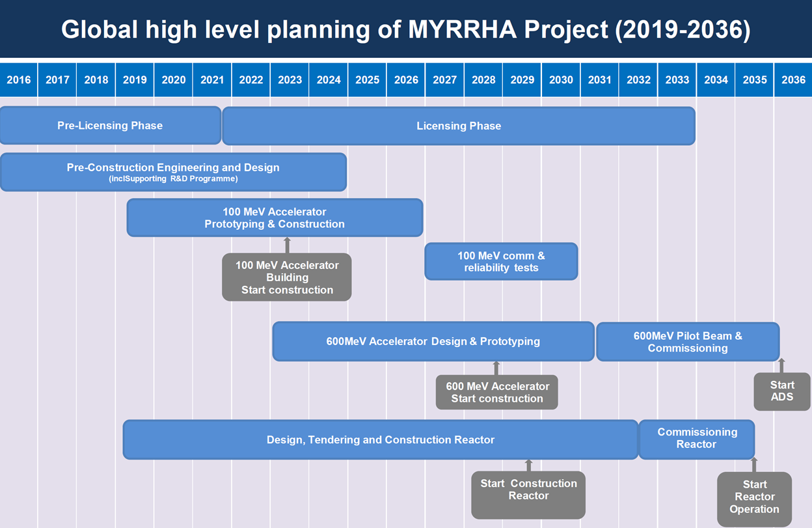The image size is (812, 528).
Task: Select Design, Tendering and Construction Reactor bar
Action: click(381, 439)
